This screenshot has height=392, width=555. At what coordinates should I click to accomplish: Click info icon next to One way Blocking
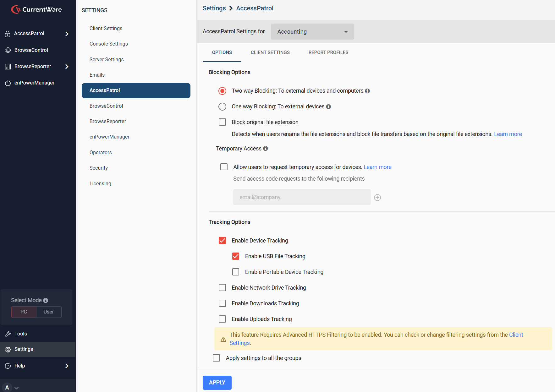(328, 106)
